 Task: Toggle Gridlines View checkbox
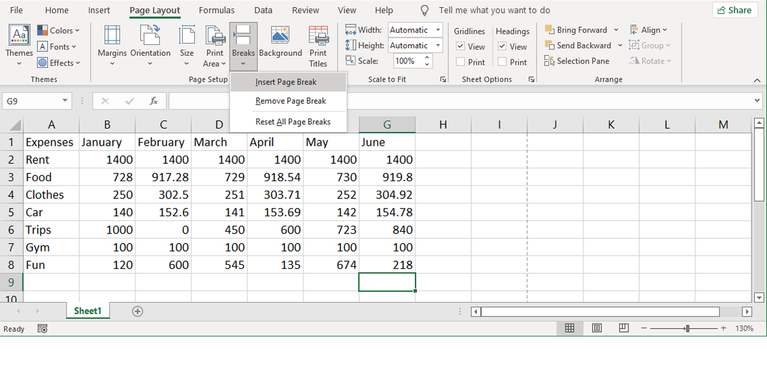point(460,46)
